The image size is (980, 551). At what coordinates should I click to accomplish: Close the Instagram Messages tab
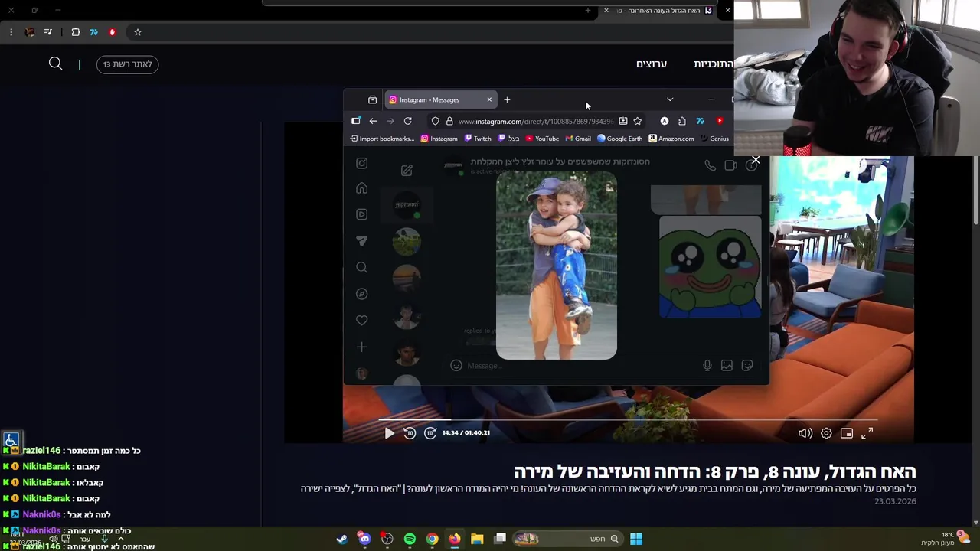[489, 99]
